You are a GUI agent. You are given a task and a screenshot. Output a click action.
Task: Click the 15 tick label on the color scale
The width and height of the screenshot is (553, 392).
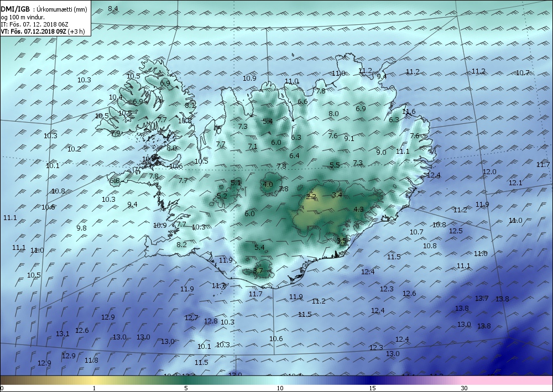click(x=372, y=389)
